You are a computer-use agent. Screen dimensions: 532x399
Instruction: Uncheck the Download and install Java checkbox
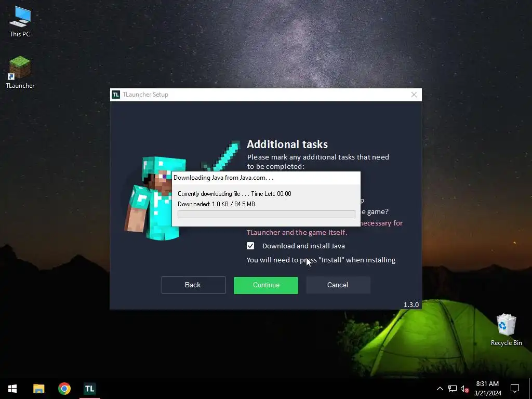click(x=250, y=246)
